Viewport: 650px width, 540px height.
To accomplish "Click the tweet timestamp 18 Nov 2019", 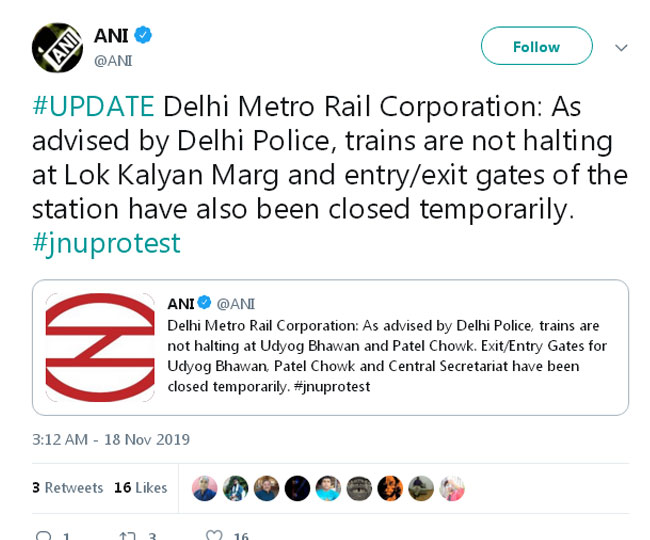I will coord(111,439).
